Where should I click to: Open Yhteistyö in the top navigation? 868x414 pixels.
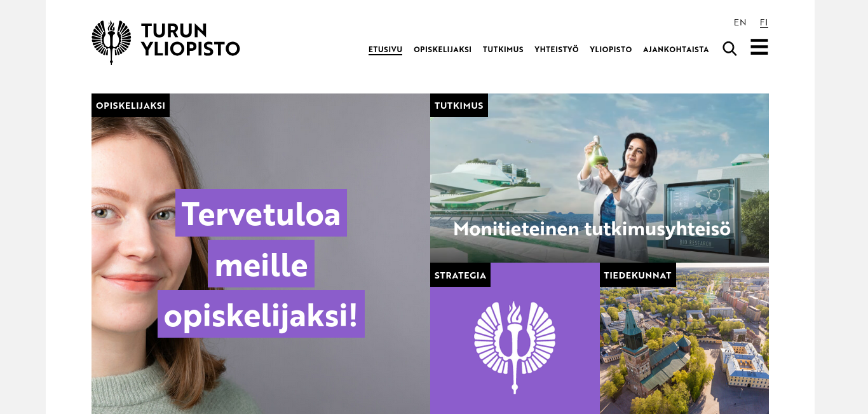click(557, 50)
